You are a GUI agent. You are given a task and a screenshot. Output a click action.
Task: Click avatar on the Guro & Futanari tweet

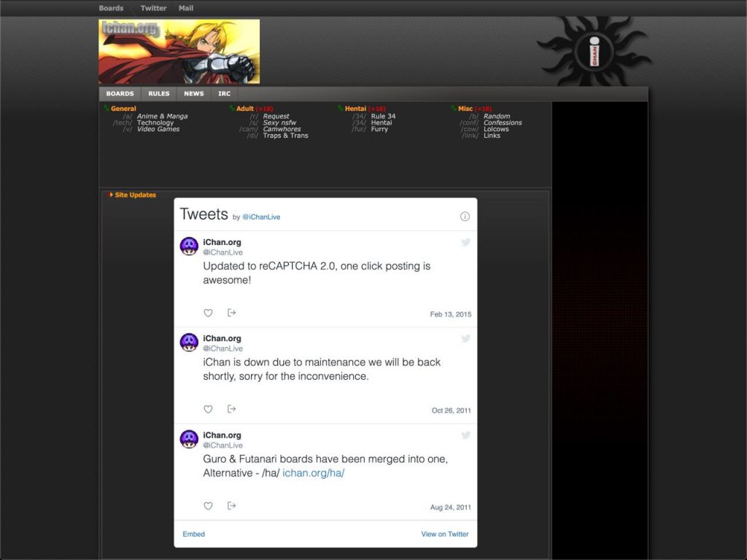(189, 439)
